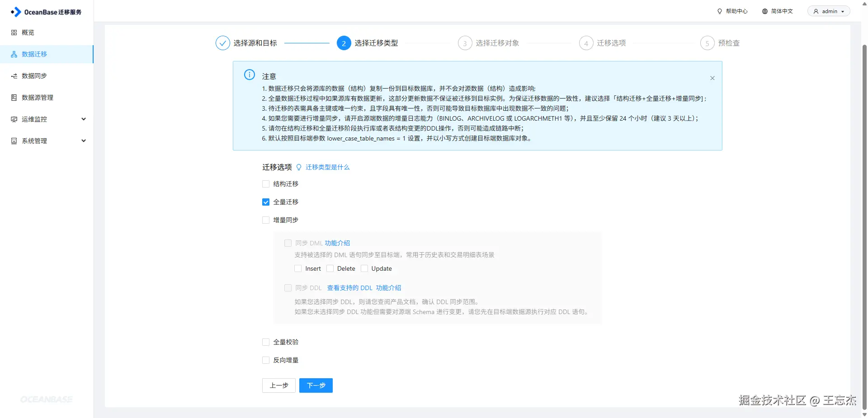868x418 pixels.
Task: Click the 数据迁移 sidebar icon
Action: (x=14, y=54)
